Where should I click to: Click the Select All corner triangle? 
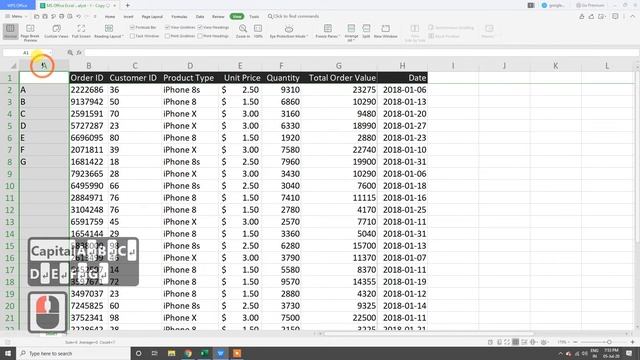[13, 66]
